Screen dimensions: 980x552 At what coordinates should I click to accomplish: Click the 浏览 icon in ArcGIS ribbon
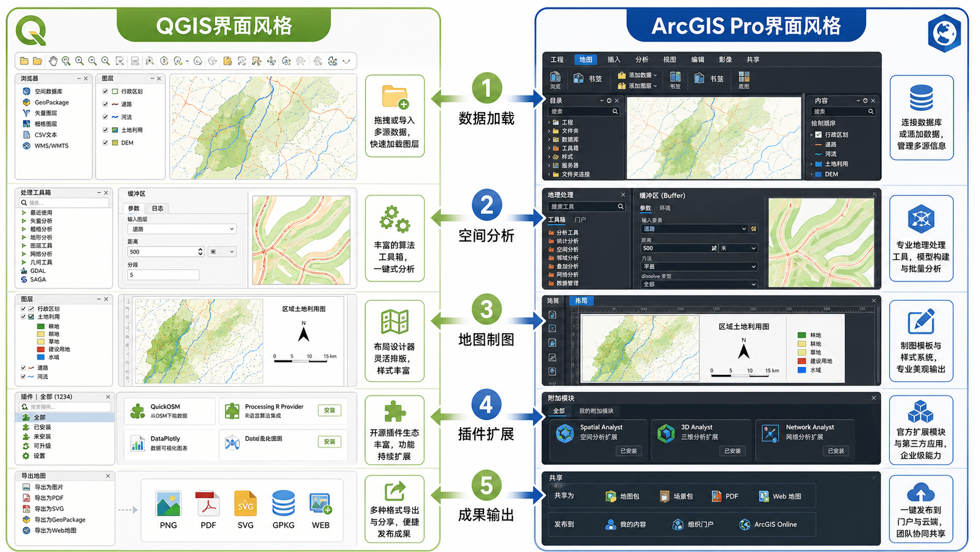555,80
